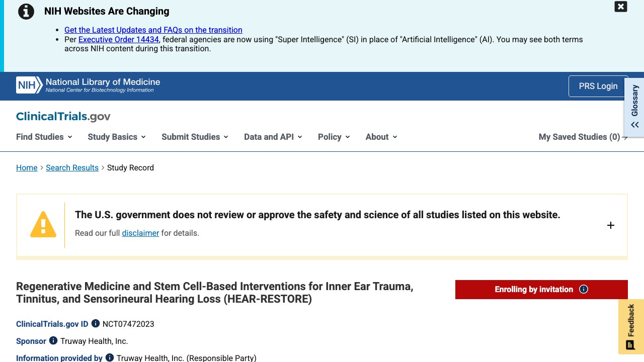
Task: Expand the Glossary side panel
Action: coord(634,106)
